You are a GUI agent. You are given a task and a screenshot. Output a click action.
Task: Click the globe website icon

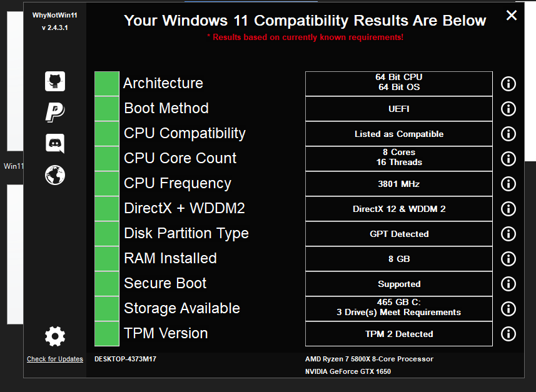point(55,175)
